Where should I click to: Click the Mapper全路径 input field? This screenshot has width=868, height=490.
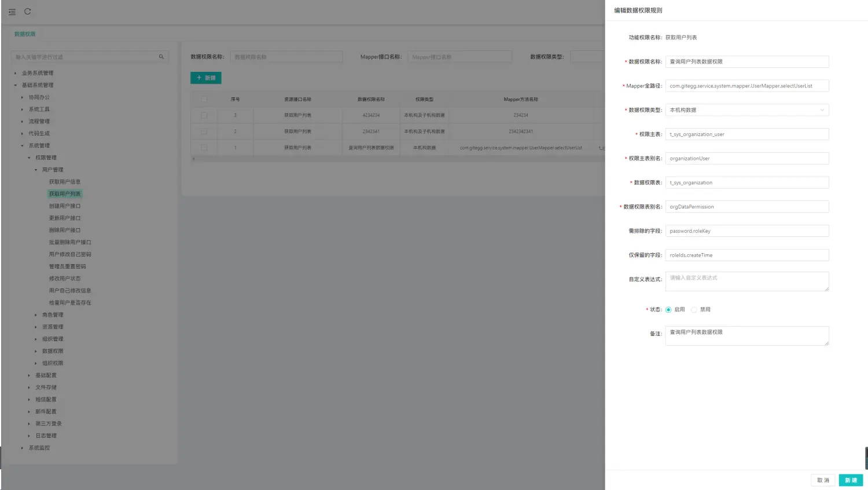747,86
